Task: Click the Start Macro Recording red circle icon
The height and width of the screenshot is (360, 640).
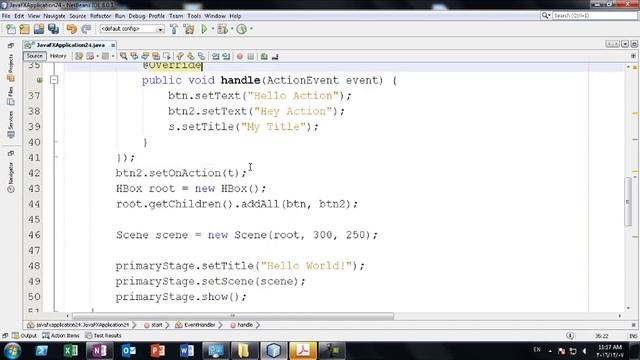Action: 240,56
